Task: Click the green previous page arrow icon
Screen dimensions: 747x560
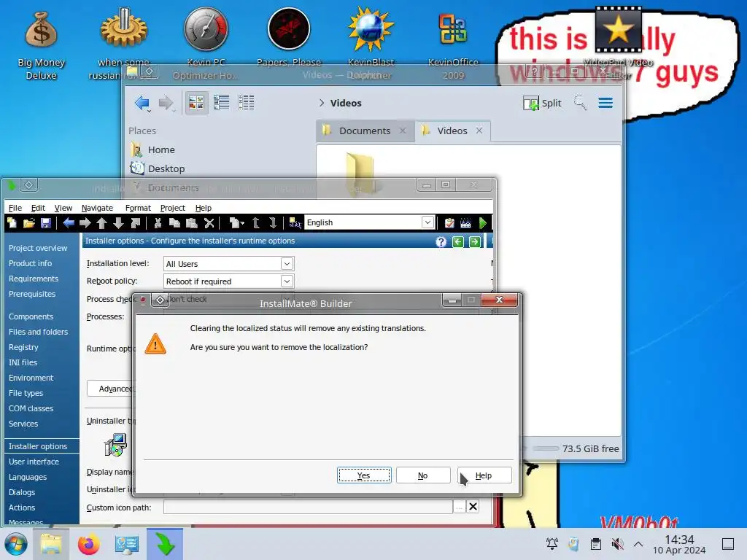Action: tap(458, 242)
